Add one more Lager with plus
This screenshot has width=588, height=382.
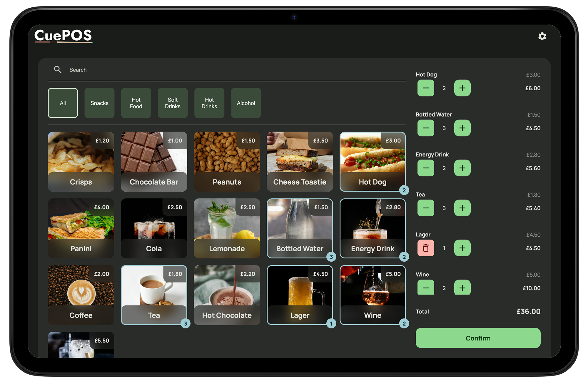(462, 248)
